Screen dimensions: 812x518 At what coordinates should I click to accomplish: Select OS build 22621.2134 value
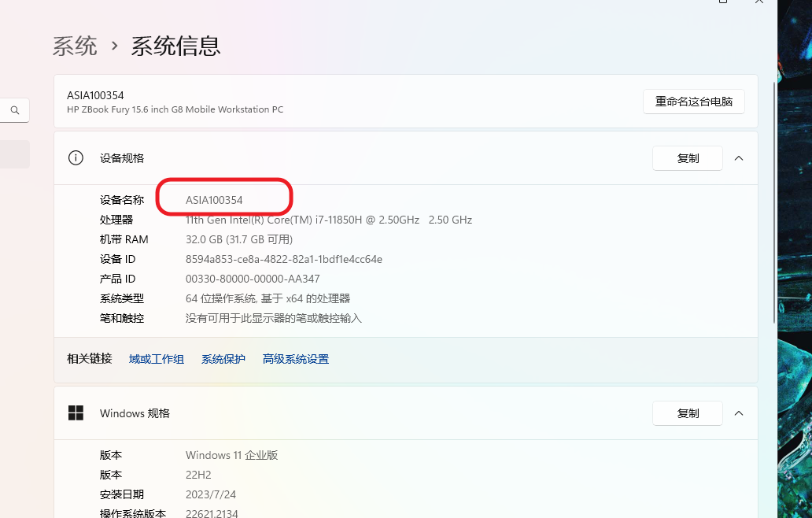[212, 513]
